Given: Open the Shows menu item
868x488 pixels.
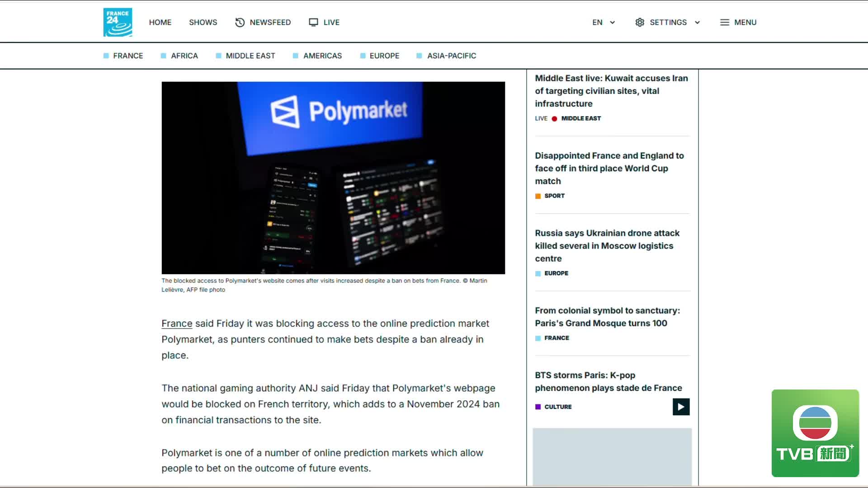Looking at the screenshot, I should click(x=203, y=22).
